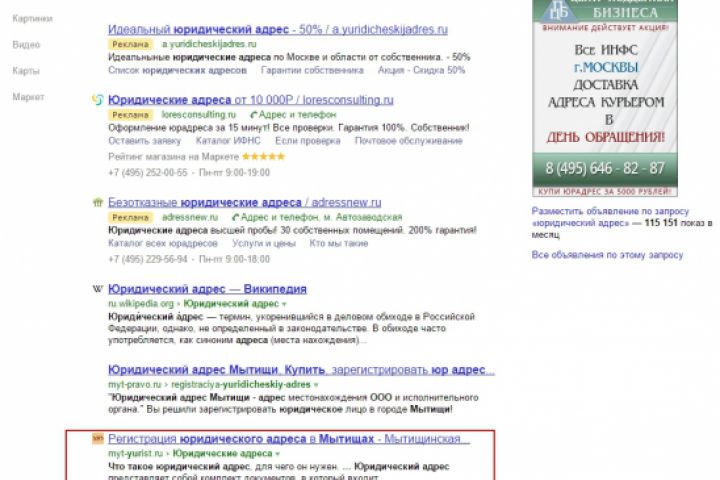The height and width of the screenshot is (480, 720).
Task: Click the adressnew.ru green URL
Action: tap(190, 217)
